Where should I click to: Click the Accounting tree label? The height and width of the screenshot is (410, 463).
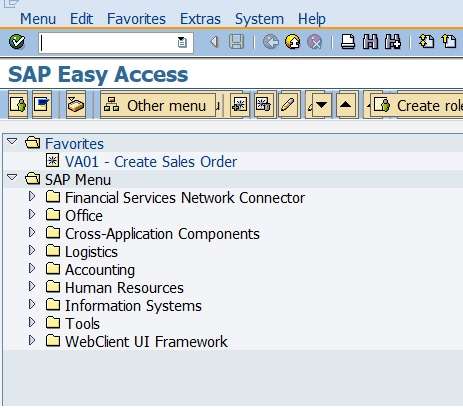(100, 270)
